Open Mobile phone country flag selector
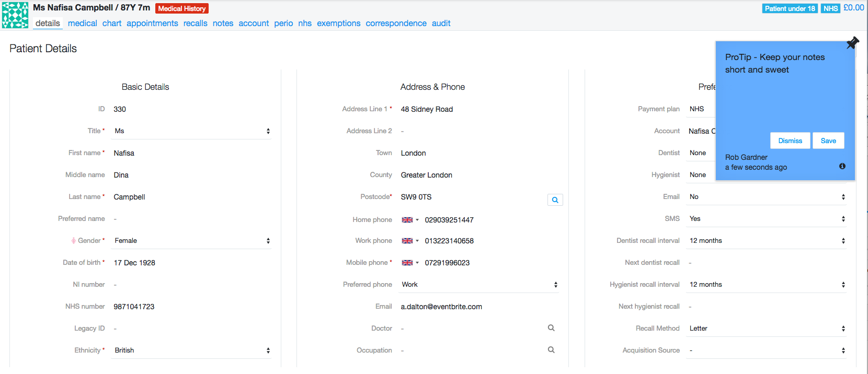Viewport: 868px width, 374px height. click(410, 263)
